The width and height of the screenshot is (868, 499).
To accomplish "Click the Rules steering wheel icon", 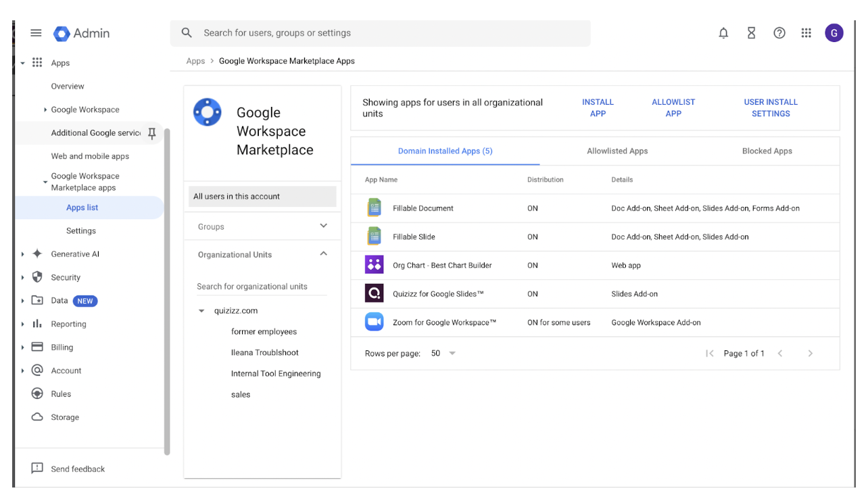I will click(38, 394).
